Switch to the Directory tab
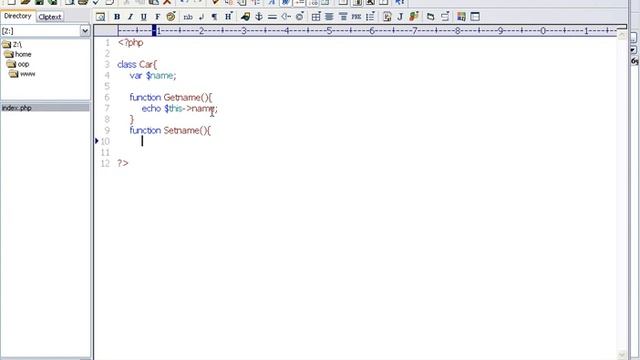This screenshot has height=360, width=640. pyautogui.click(x=18, y=16)
